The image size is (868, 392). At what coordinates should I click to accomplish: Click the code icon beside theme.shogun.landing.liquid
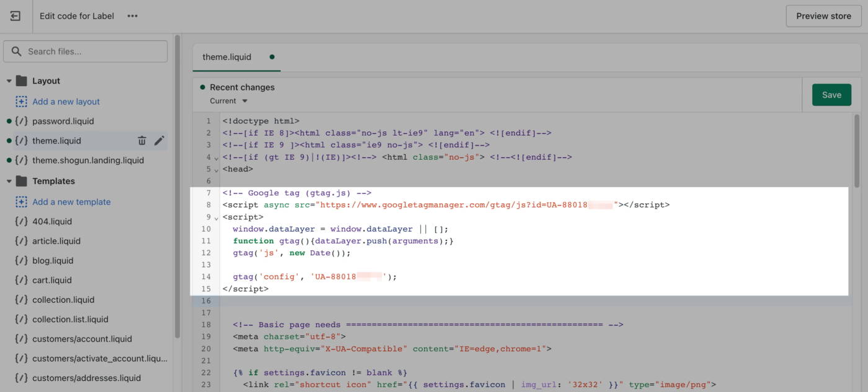[x=22, y=160]
